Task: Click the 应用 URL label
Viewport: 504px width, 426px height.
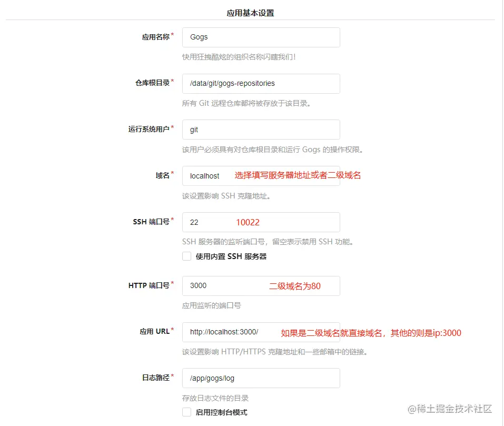Action: click(x=155, y=332)
